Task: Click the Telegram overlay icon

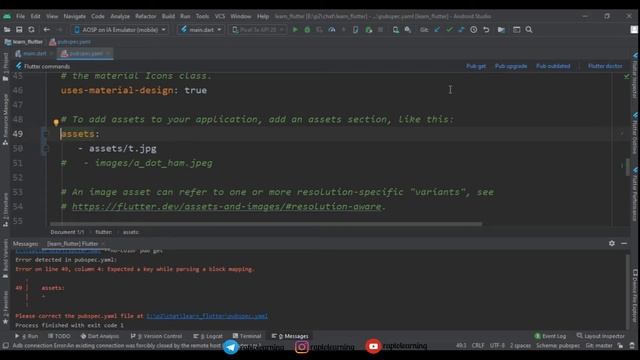Action: tap(231, 347)
